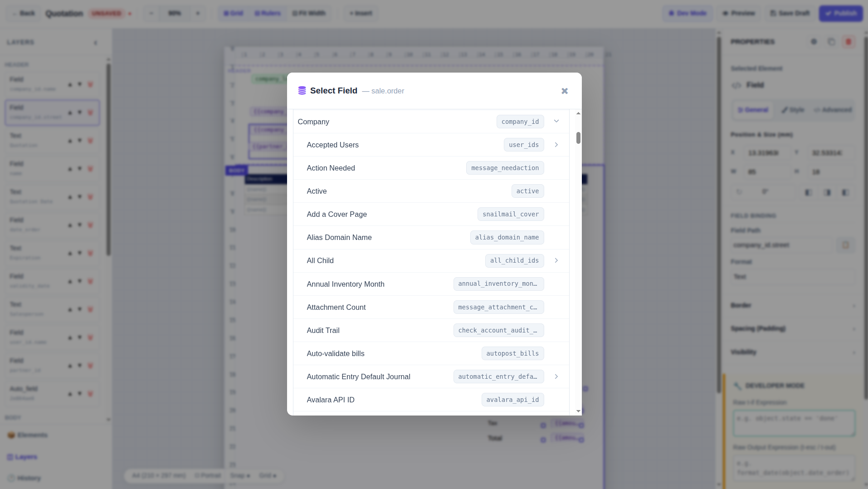868x489 pixels.
Task: Expand Automatic Entry Default Journal
Action: 556,377
